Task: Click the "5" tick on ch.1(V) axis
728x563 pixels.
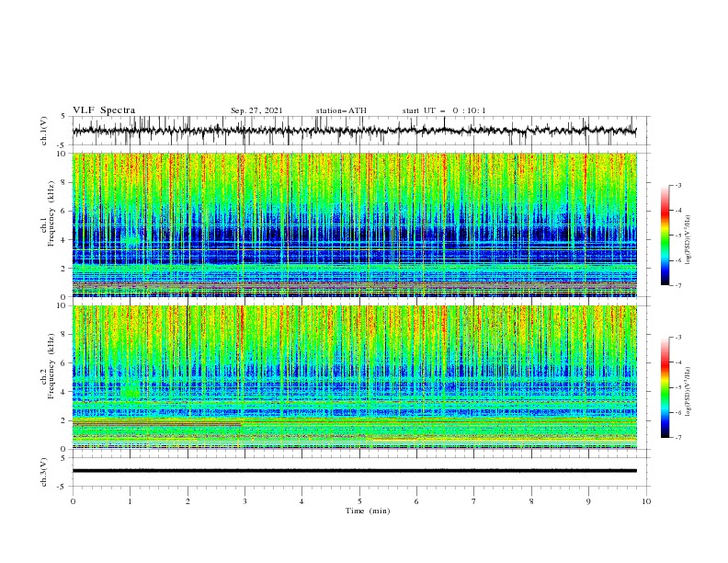Action: (65, 117)
